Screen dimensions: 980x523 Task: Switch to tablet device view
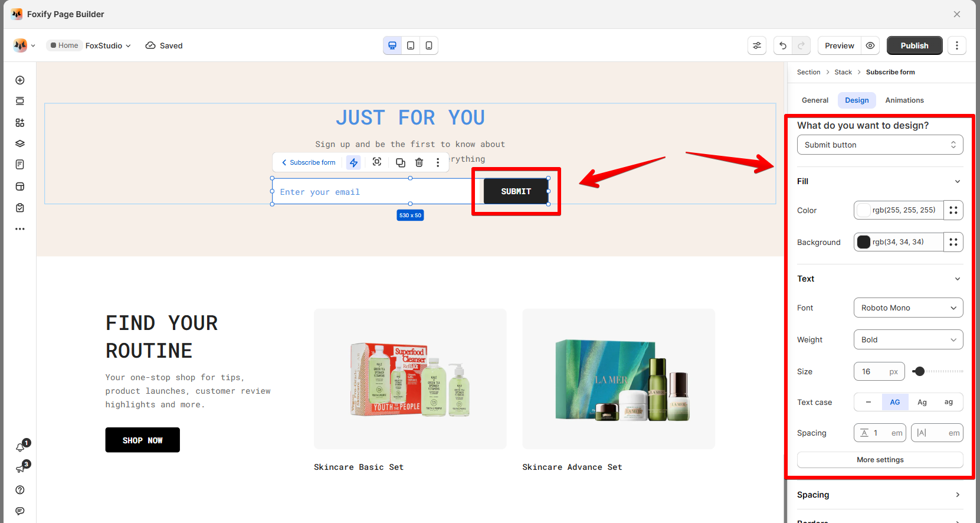coord(411,45)
